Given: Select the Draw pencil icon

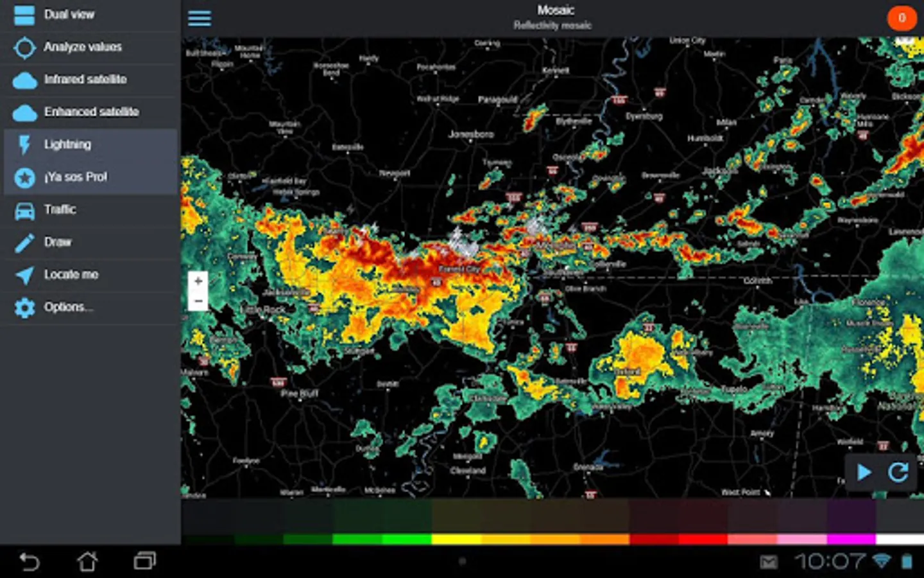Looking at the screenshot, I should point(24,243).
